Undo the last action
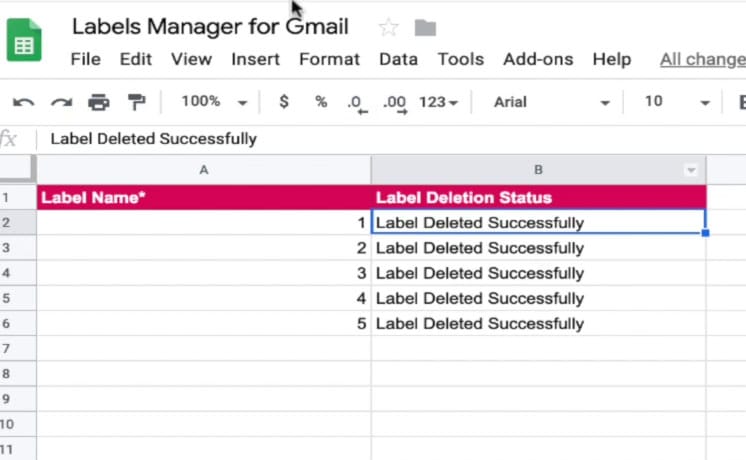This screenshot has width=746, height=460. click(x=23, y=102)
